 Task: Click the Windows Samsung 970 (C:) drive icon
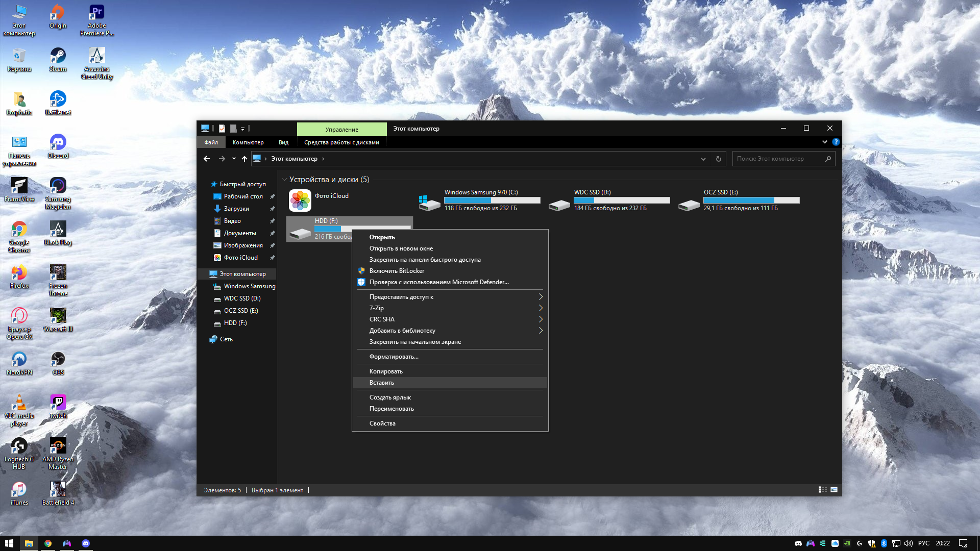point(429,203)
